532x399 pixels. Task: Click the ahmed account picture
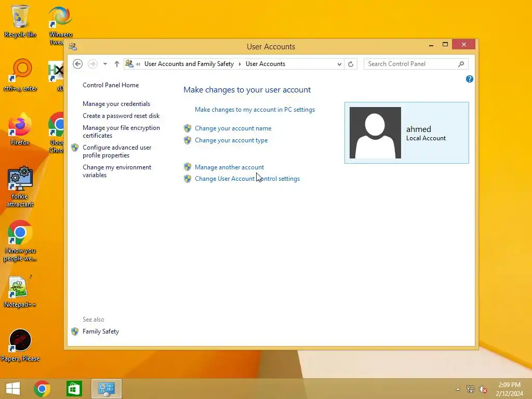click(375, 132)
